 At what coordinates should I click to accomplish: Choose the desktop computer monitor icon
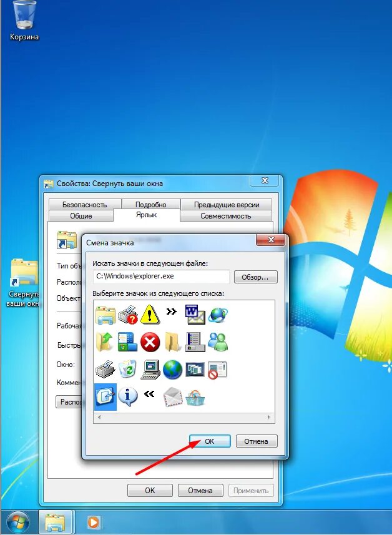coord(150,369)
